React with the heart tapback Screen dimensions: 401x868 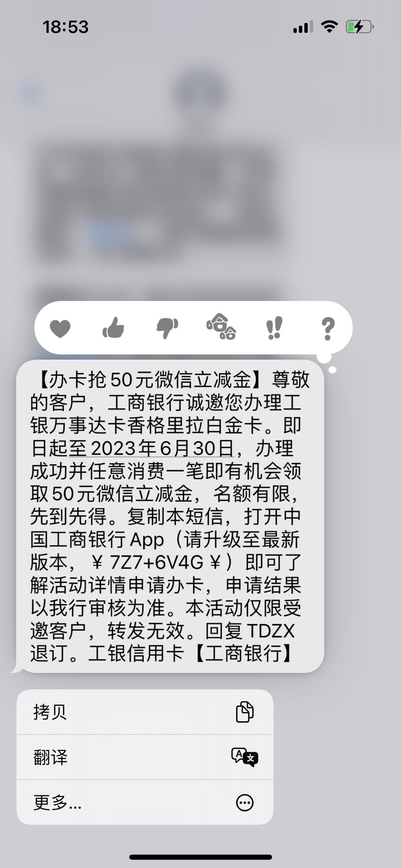point(60,328)
